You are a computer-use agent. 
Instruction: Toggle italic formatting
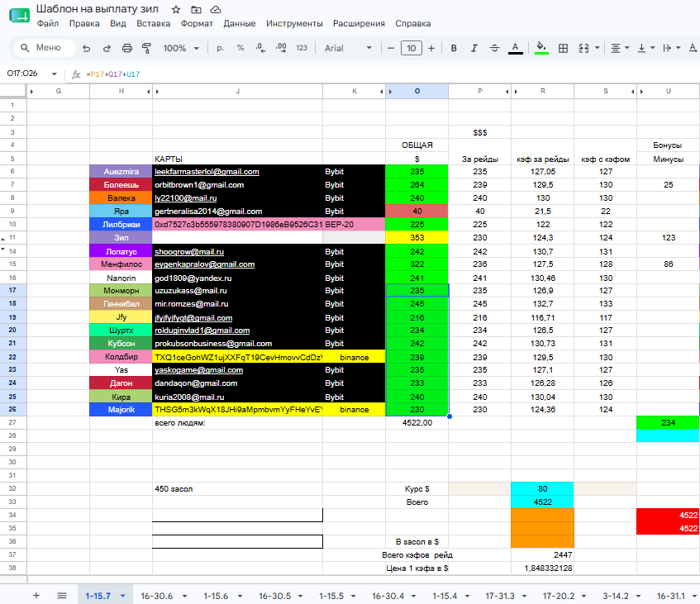tap(474, 48)
